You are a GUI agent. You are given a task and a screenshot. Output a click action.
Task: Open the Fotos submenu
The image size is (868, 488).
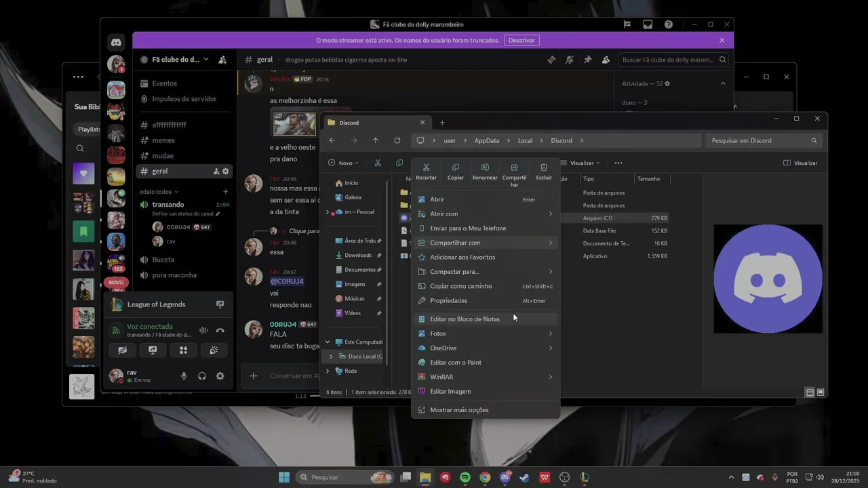pos(486,333)
